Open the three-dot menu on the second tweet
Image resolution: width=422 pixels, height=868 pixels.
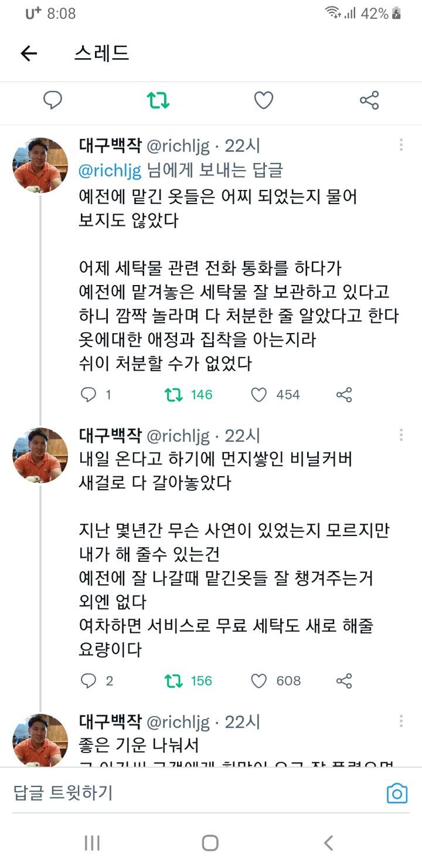tap(401, 435)
